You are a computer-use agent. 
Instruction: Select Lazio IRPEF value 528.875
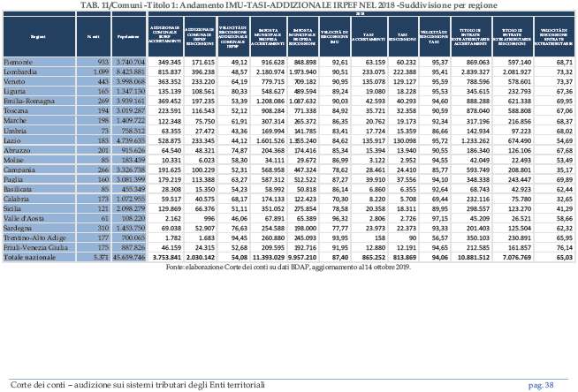click(169, 140)
